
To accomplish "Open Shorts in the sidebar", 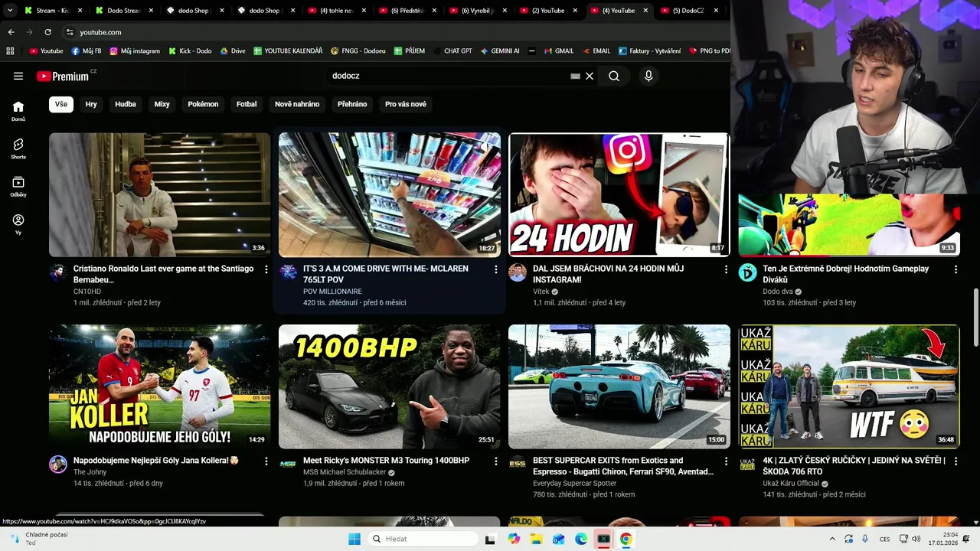I will (18, 148).
